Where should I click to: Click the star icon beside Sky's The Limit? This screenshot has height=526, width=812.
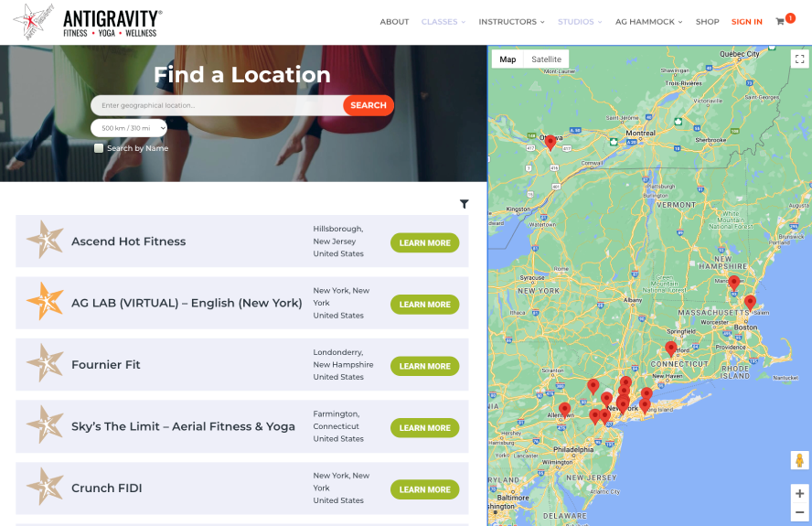45,424
